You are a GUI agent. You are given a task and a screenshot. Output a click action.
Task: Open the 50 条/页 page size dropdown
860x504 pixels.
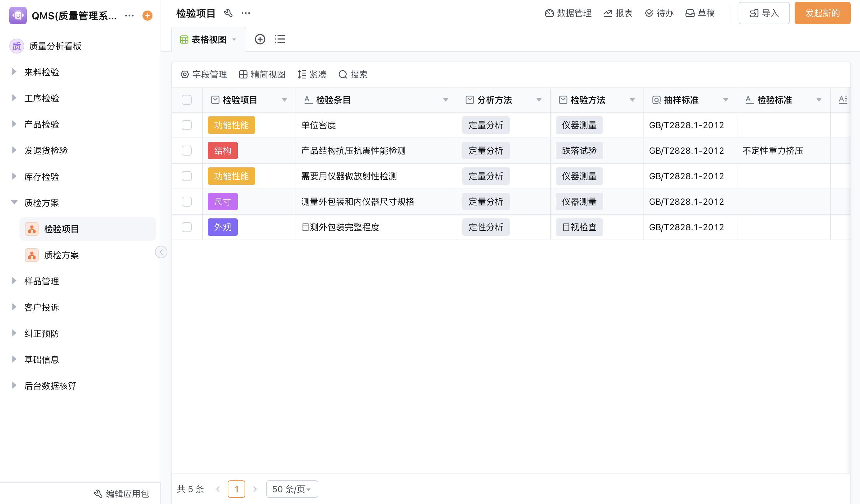tap(292, 489)
